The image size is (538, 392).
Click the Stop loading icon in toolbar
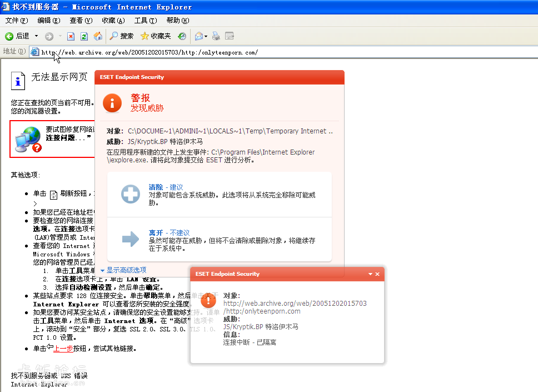[71, 36]
